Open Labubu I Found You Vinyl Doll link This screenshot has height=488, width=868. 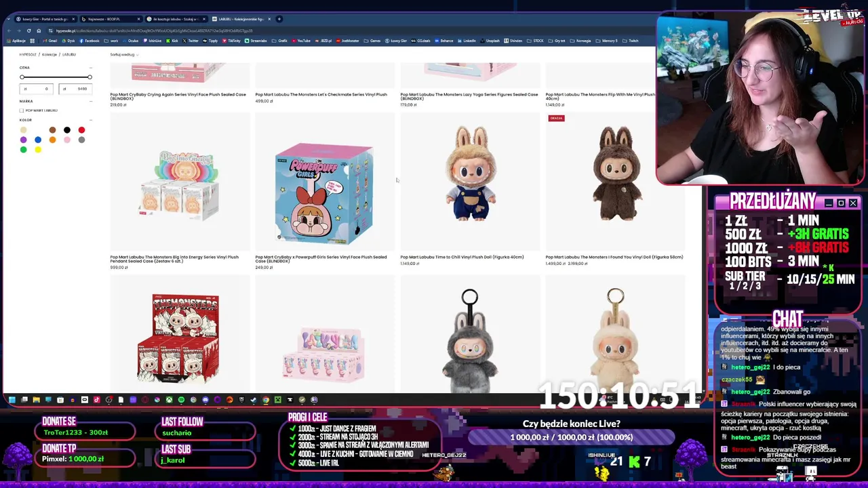[x=614, y=257]
